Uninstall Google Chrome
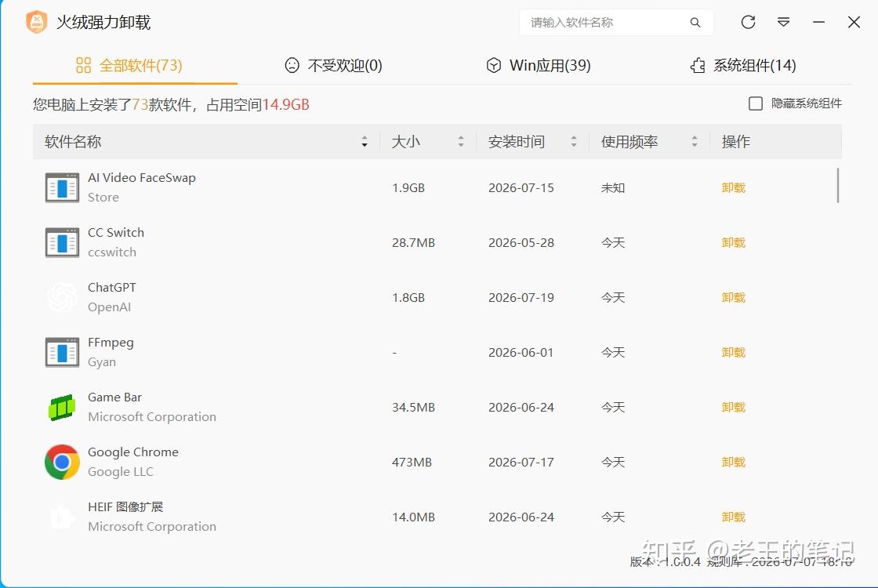This screenshot has width=878, height=588. (734, 462)
